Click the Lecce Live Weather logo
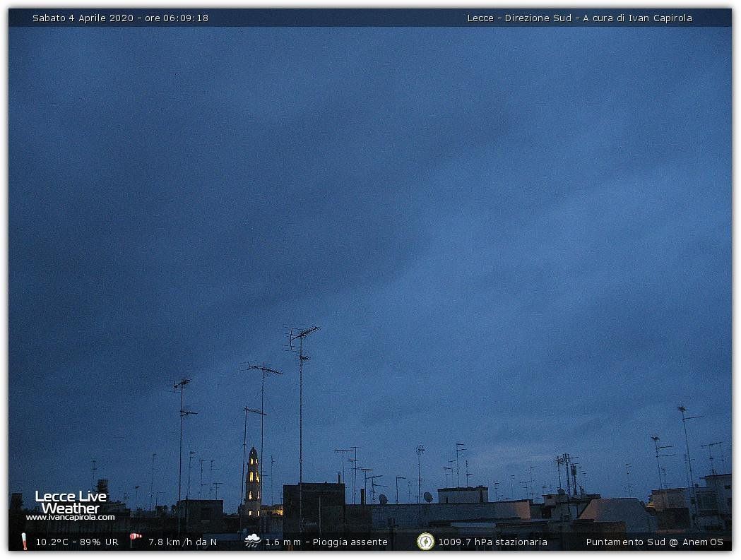 71,502
